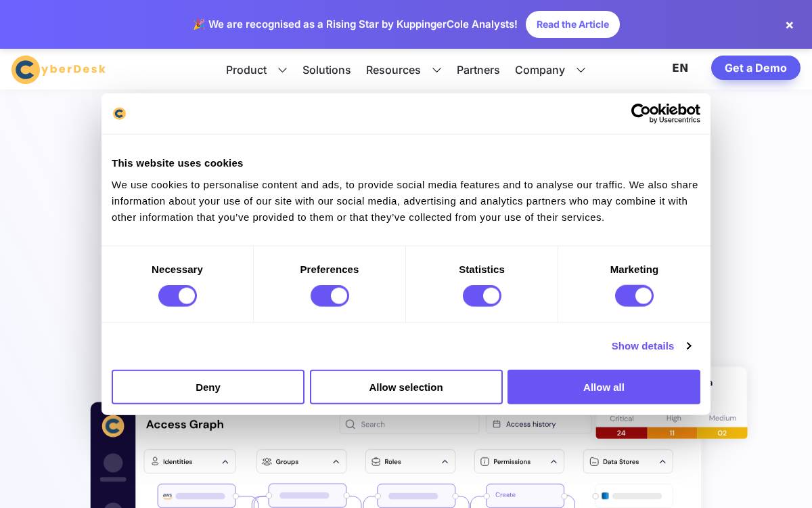Image resolution: width=812 pixels, height=508 pixels.
Task: Turn off the Marketing cookies switch
Action: tap(634, 296)
